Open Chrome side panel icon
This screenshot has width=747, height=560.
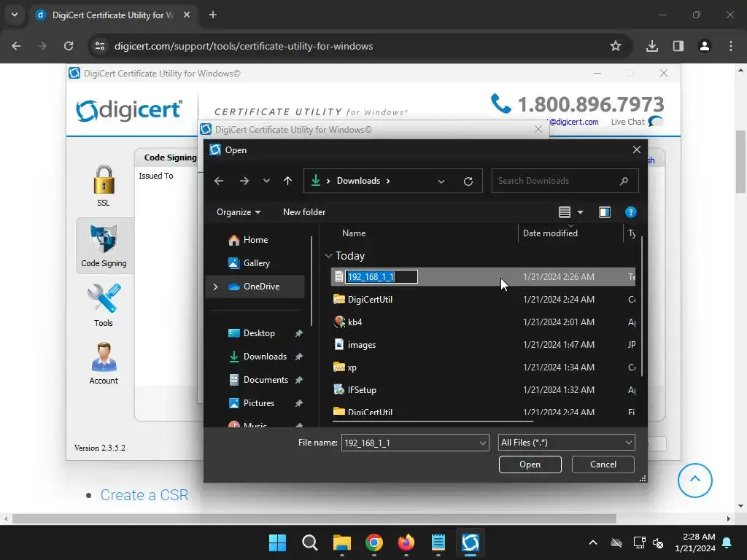678,46
